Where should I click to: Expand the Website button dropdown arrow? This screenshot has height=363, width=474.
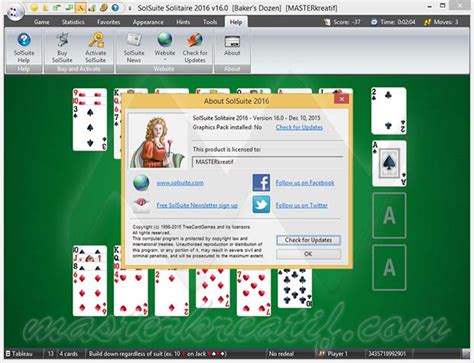pyautogui.click(x=165, y=60)
